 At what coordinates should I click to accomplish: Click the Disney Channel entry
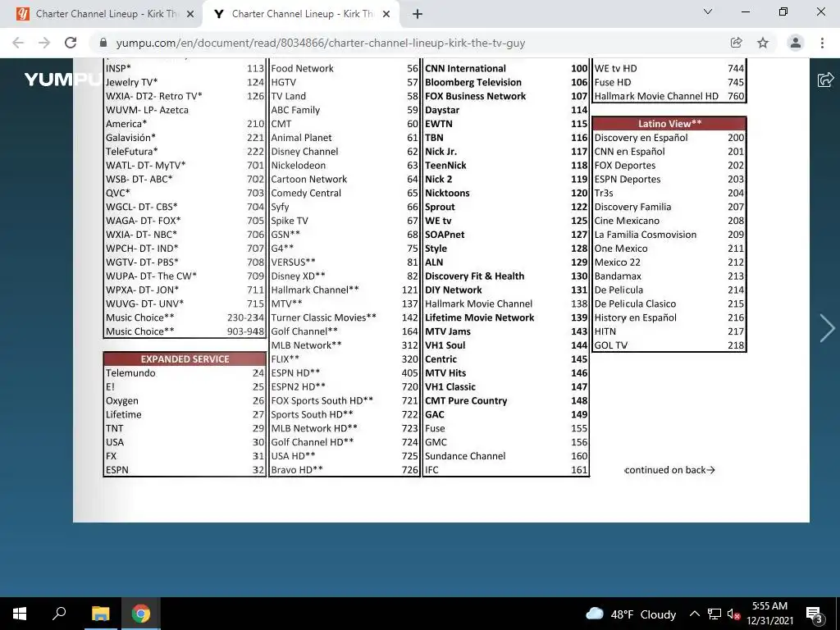(304, 151)
